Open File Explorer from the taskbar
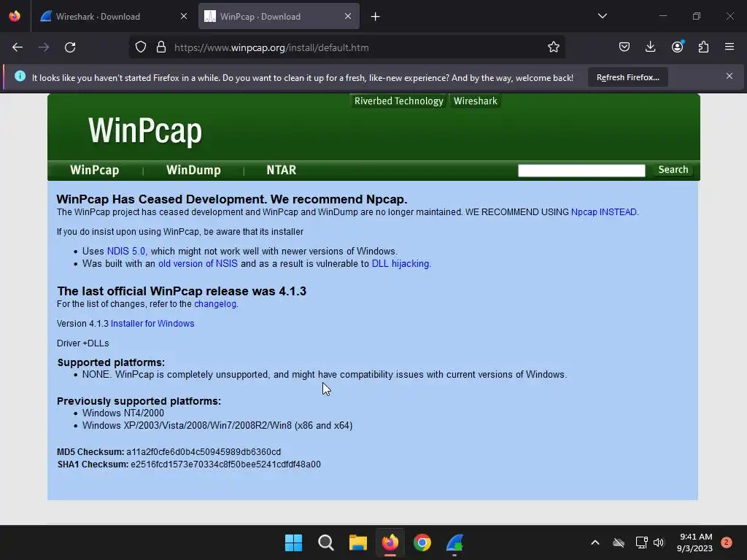This screenshot has width=747, height=560. tap(357, 542)
